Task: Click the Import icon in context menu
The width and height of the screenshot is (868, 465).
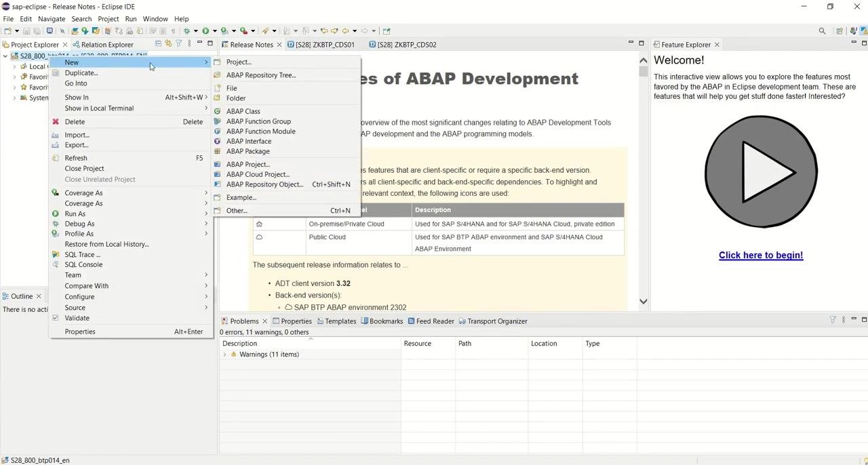Action: click(56, 135)
